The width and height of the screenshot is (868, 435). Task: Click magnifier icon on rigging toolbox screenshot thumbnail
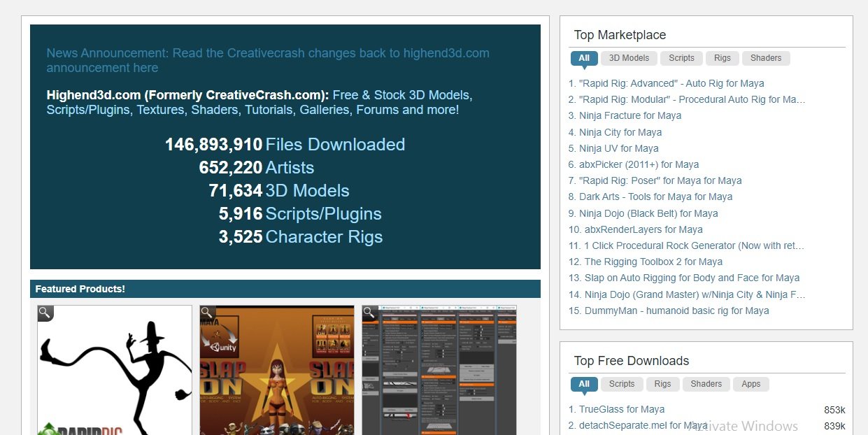(x=370, y=313)
